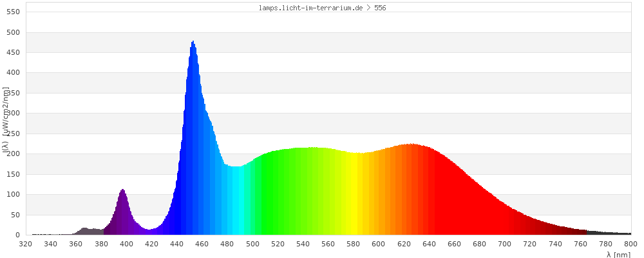Click the violet peak top near 396 nm
Viewport: 644px width, 258px height.
pos(122,192)
